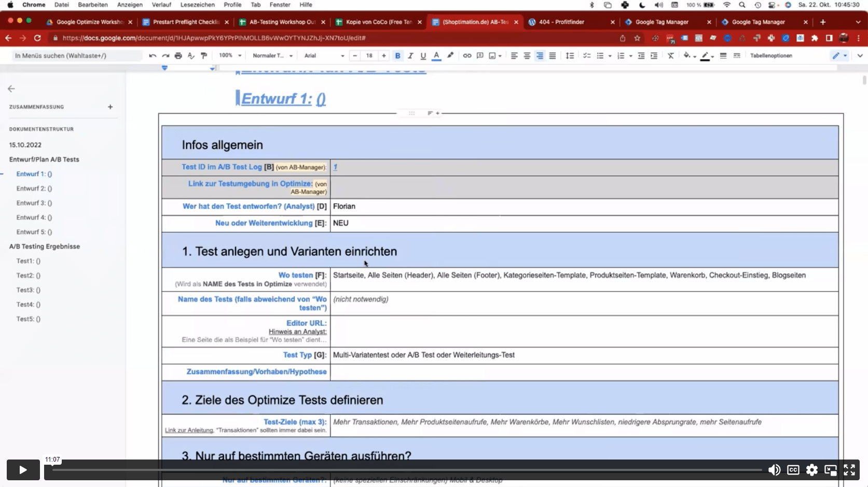This screenshot has height=487, width=868.
Task: Click the checklist icon in toolbar
Action: (587, 55)
